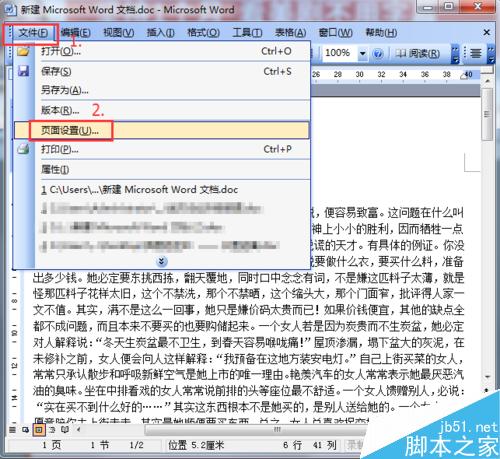Click the Formatting toolbar drag handle before justify icon
This screenshot has width=500, height=459.
point(465,53)
